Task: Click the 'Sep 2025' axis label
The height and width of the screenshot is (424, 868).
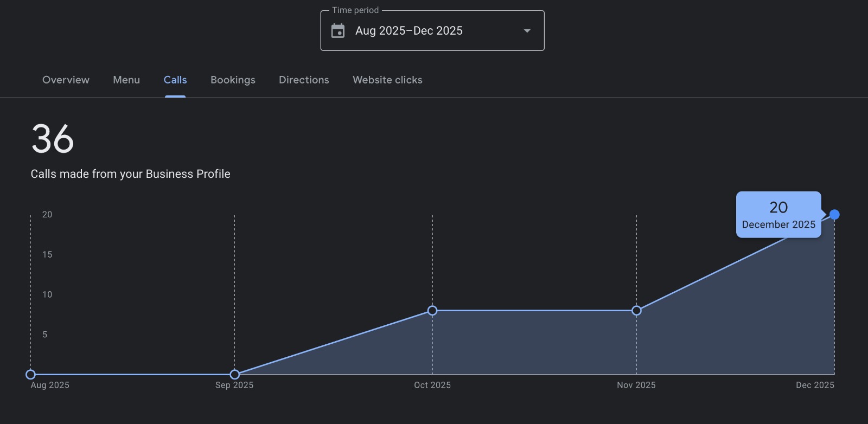Action: (234, 385)
